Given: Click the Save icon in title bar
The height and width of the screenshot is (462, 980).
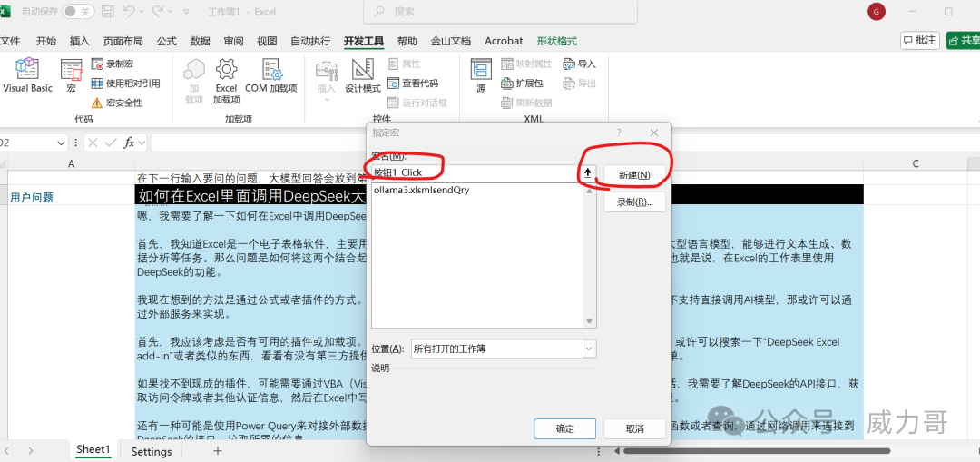Looking at the screenshot, I should (107, 11).
